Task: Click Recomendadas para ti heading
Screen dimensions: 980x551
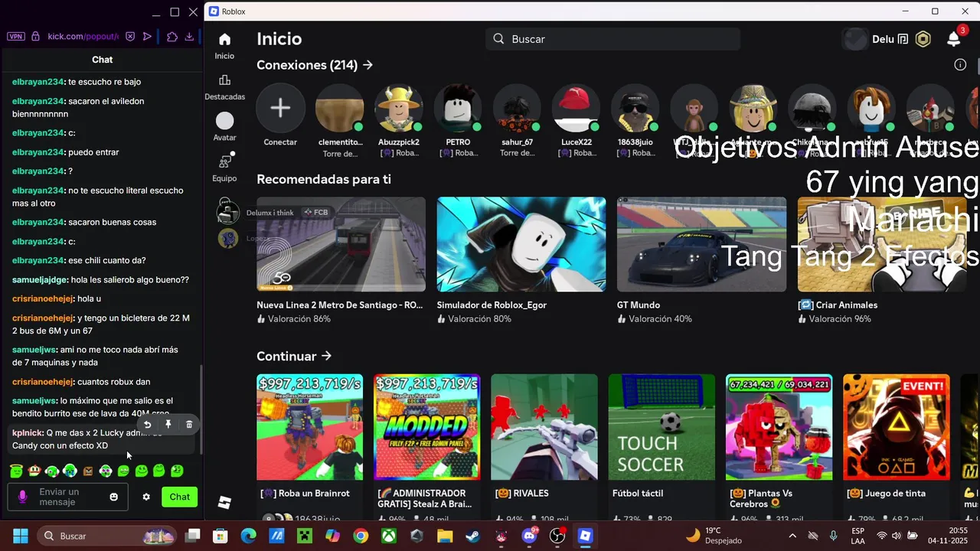Action: [324, 179]
